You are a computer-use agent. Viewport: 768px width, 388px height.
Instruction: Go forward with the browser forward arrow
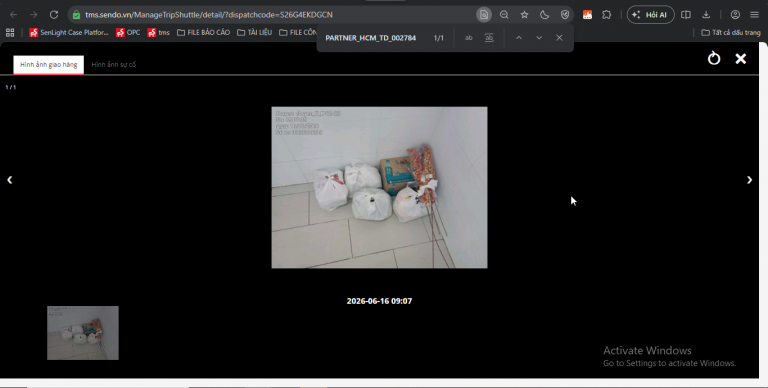[x=33, y=15]
